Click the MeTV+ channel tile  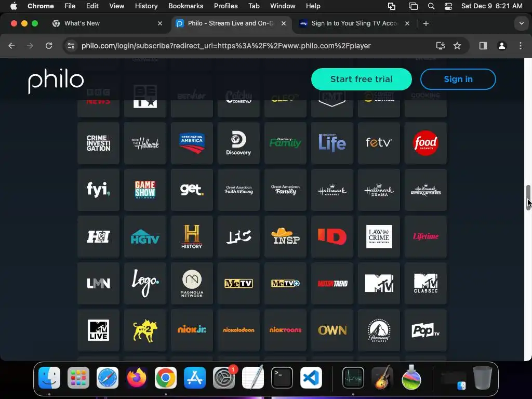[285, 284]
